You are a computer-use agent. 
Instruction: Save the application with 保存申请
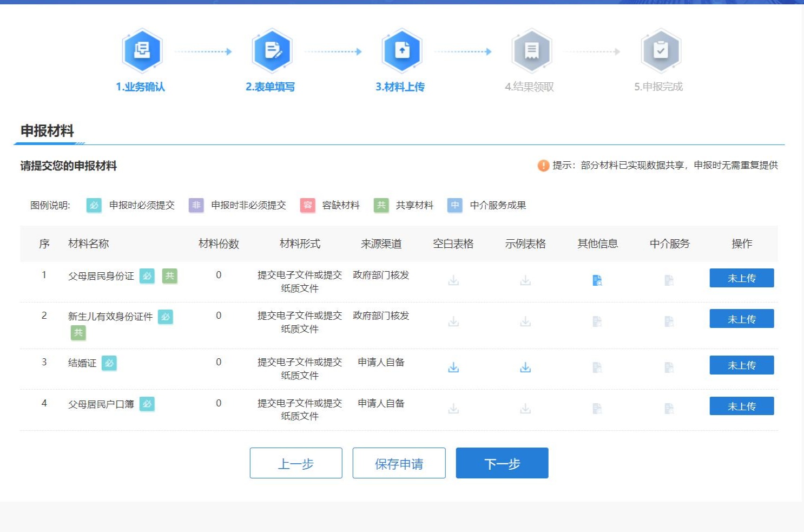point(399,463)
